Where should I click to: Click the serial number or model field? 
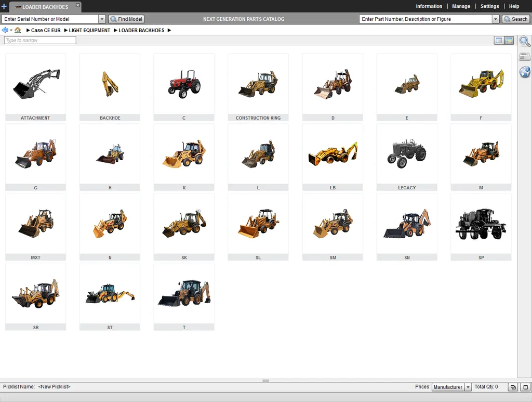50,19
